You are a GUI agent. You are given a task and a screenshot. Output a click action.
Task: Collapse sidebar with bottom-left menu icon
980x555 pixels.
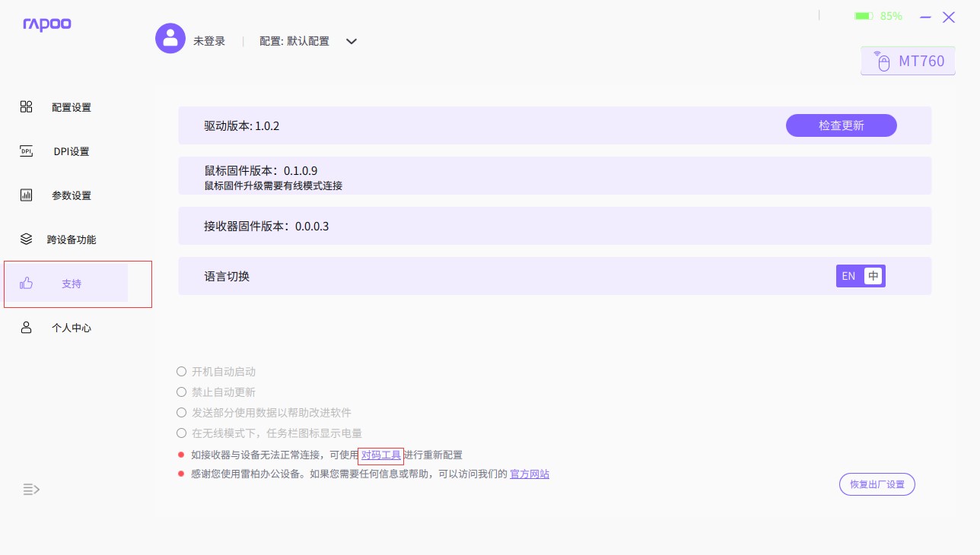pyautogui.click(x=31, y=489)
